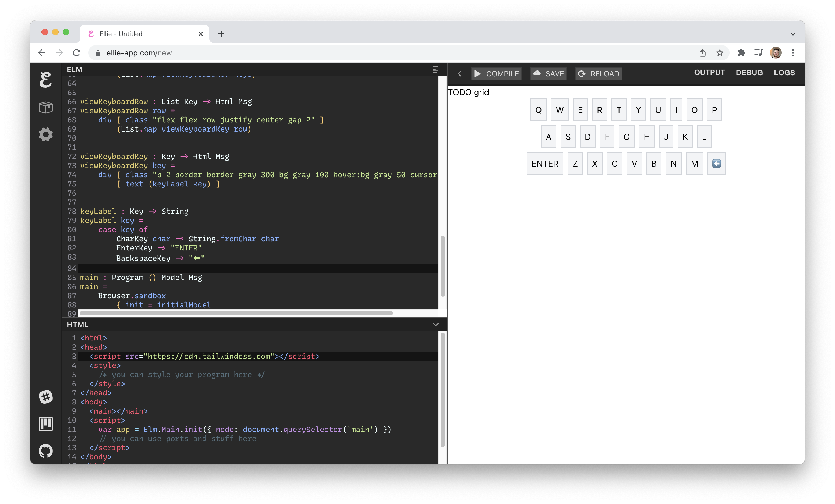Click the ENTER key in output
The width and height of the screenshot is (835, 504).
coord(544,164)
